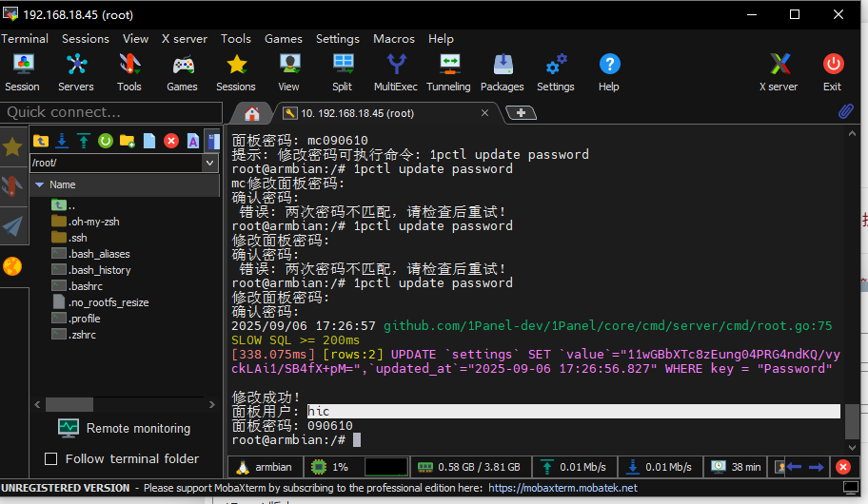Select the '..' parent directory entry

[x=63, y=205]
